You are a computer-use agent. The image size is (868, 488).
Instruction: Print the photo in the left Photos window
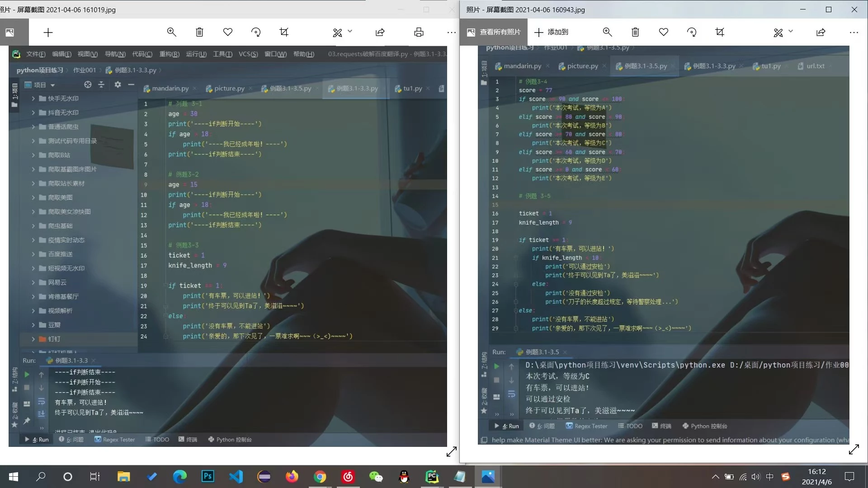[419, 32]
